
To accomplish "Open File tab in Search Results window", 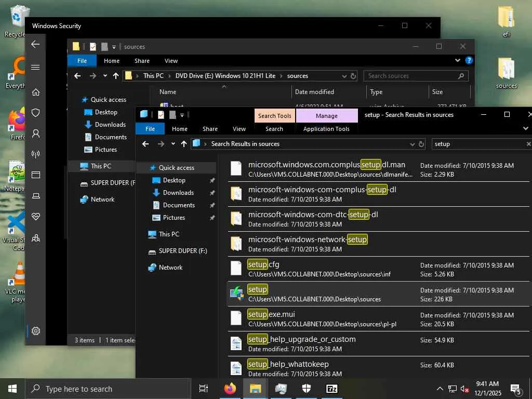I will 150,129.
